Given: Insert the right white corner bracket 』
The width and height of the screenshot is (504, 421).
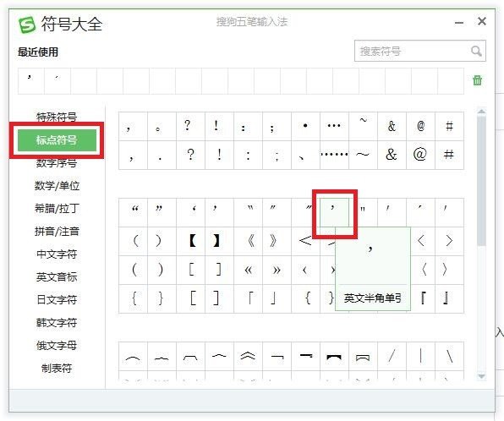Looking at the screenshot, I should (449, 298).
